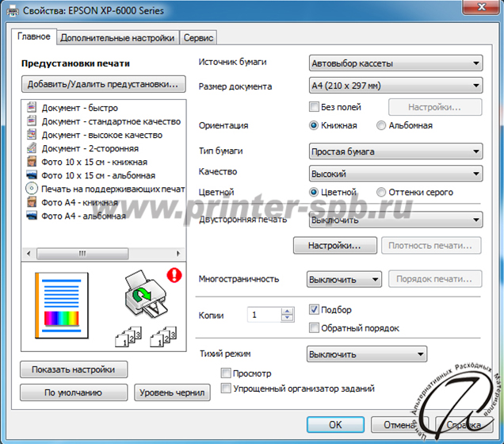Image resolution: width=504 pixels, height=444 pixels.
Task: Choose 'Оттенки серого' radio button
Action: pyautogui.click(x=381, y=192)
